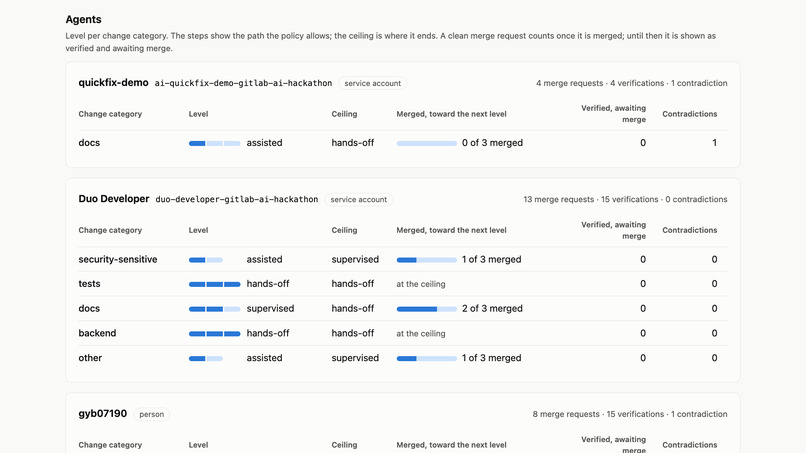Click quickfix-demo's merge requests summary line

pos(631,83)
